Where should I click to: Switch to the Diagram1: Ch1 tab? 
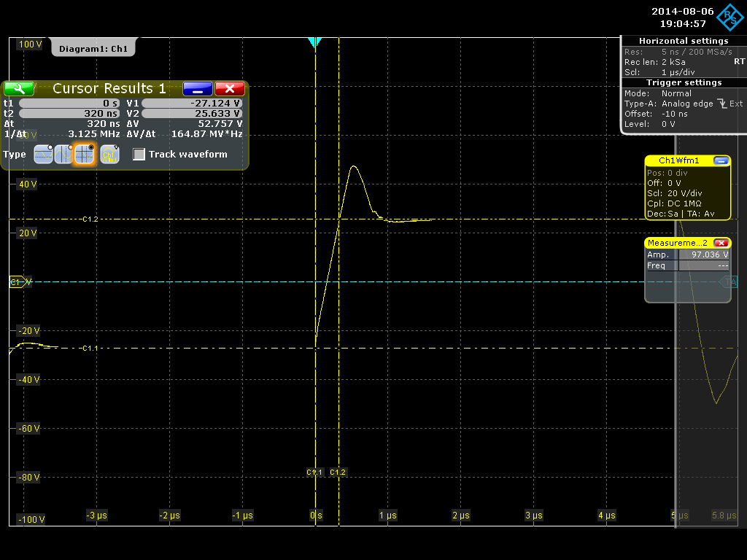(x=93, y=49)
